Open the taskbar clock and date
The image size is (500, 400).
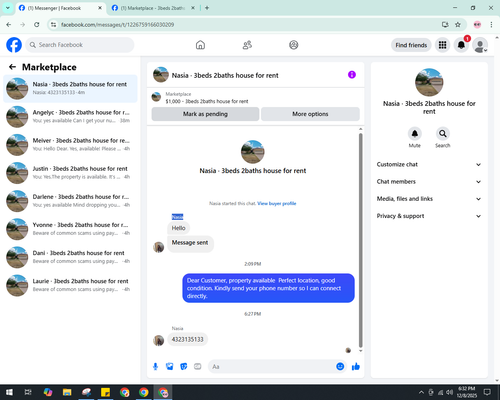467,392
